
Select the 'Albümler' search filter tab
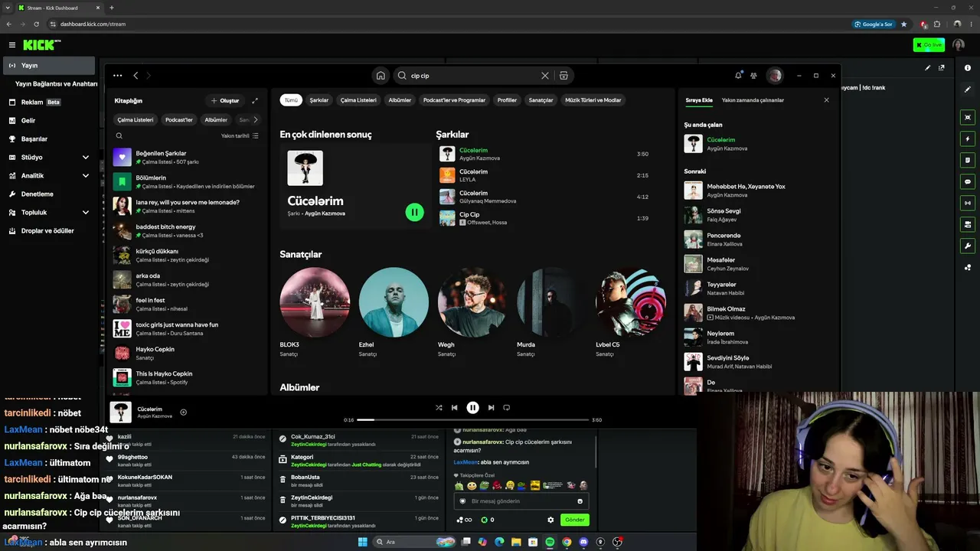(x=400, y=100)
